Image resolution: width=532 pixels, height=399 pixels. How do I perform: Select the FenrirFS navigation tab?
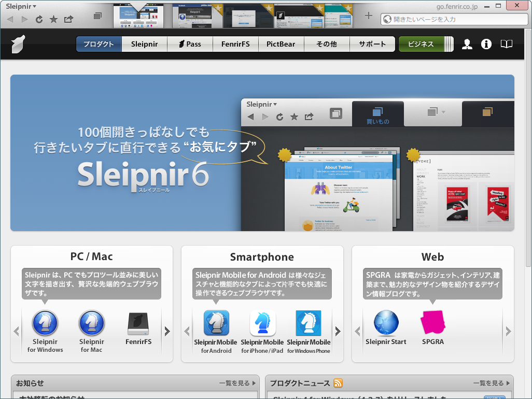[x=235, y=44]
